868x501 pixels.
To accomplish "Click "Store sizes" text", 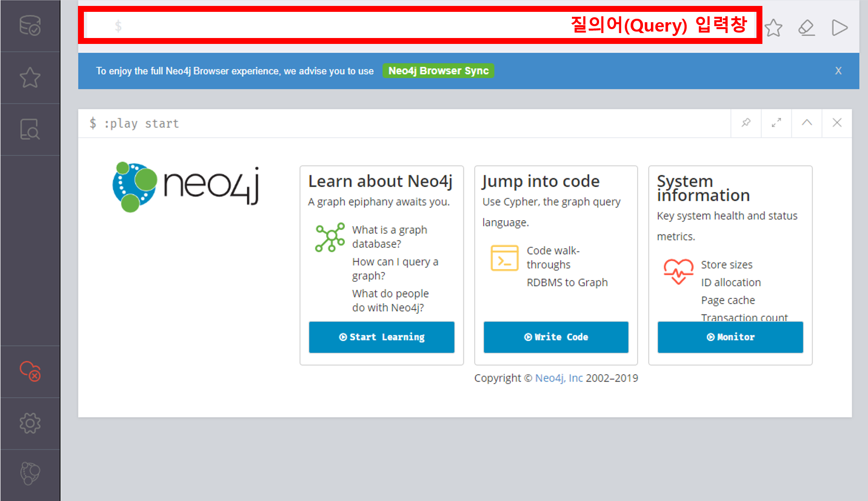I will click(726, 265).
